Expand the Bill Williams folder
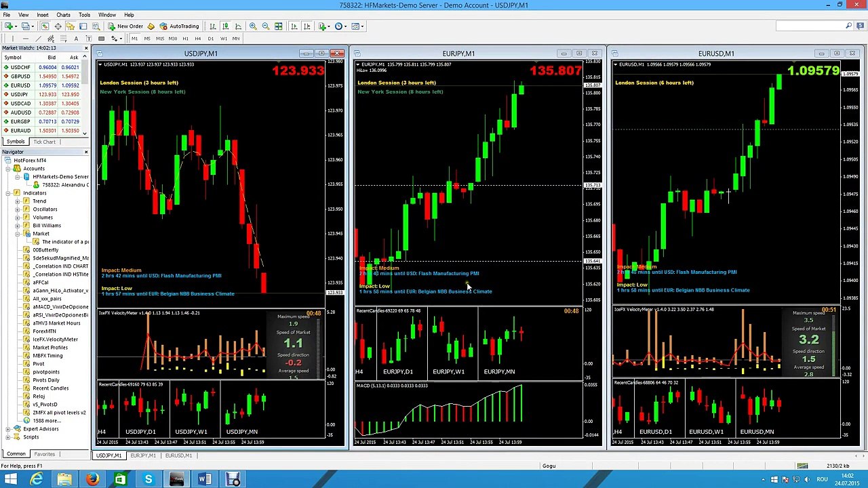Screen dimensions: 868x488 click(x=18, y=225)
